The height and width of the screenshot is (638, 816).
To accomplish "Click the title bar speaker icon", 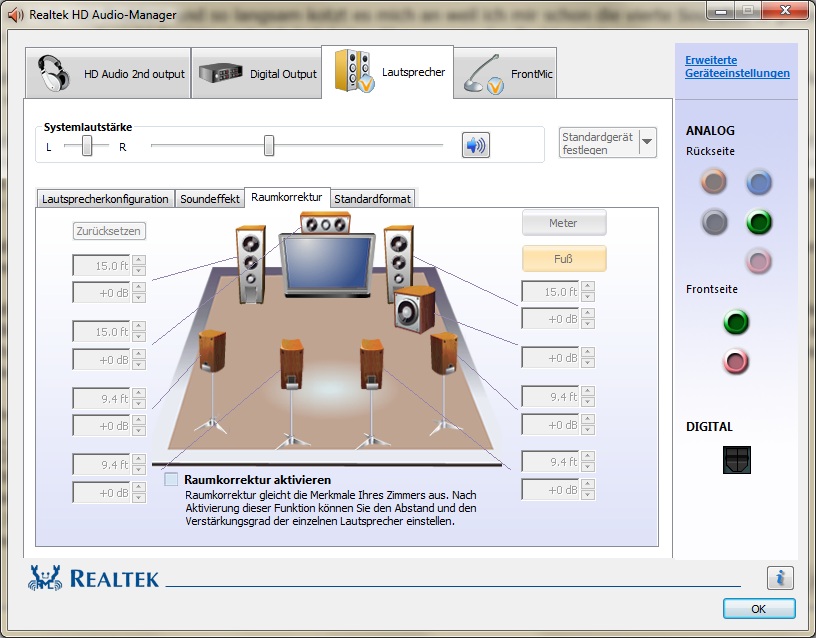I will [x=16, y=15].
